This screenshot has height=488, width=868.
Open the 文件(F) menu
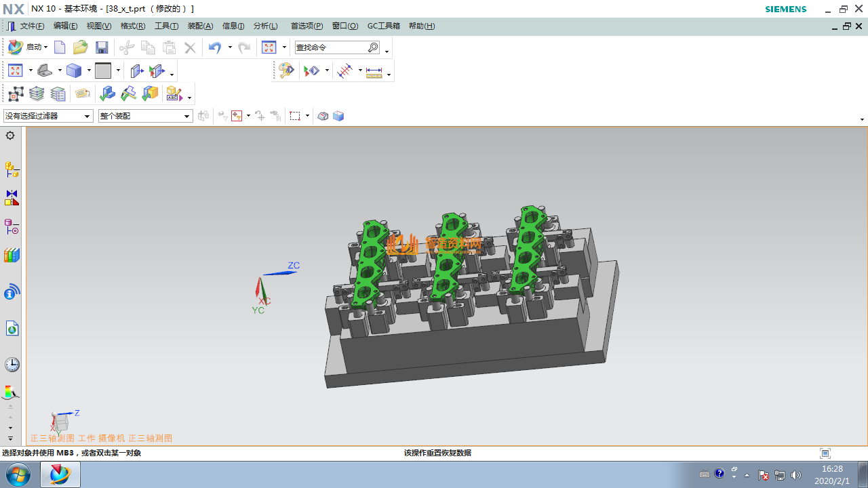click(32, 26)
